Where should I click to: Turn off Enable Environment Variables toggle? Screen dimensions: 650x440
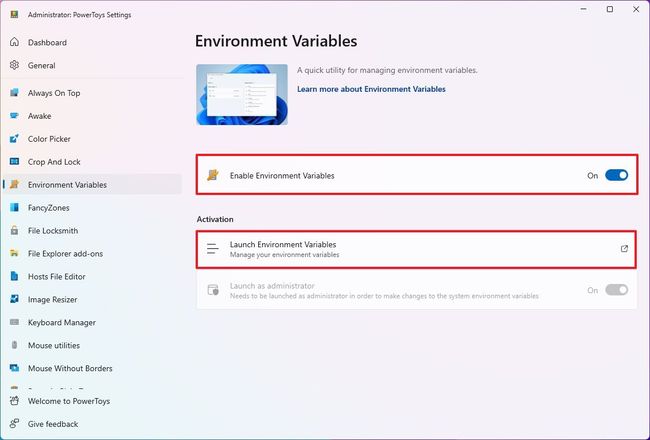tap(616, 175)
